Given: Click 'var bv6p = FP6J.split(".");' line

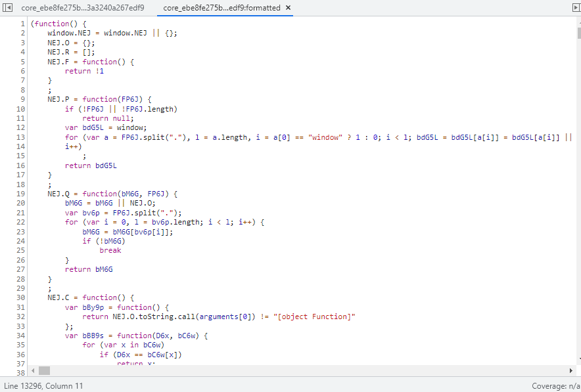Looking at the screenshot, I should pyautogui.click(x=124, y=213).
